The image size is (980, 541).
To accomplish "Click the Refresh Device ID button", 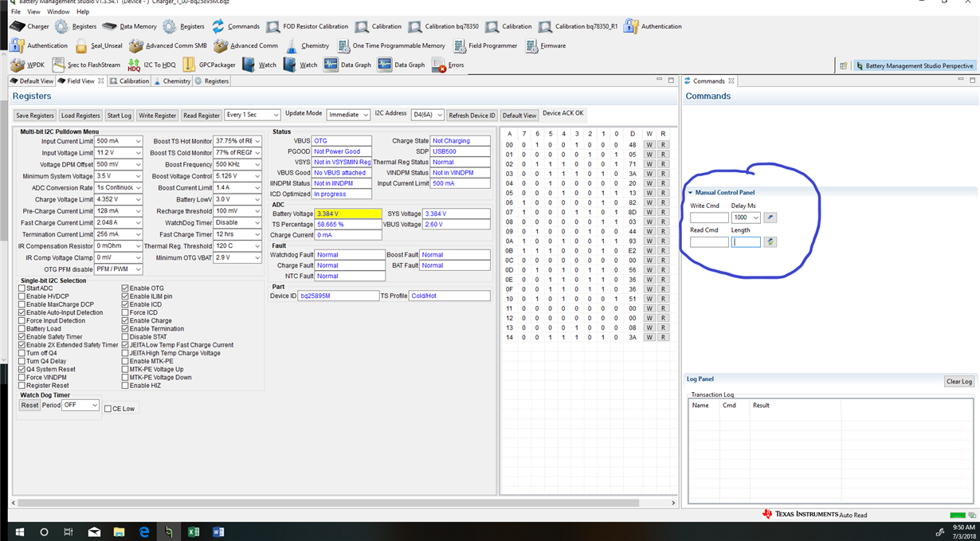I will tap(472, 116).
